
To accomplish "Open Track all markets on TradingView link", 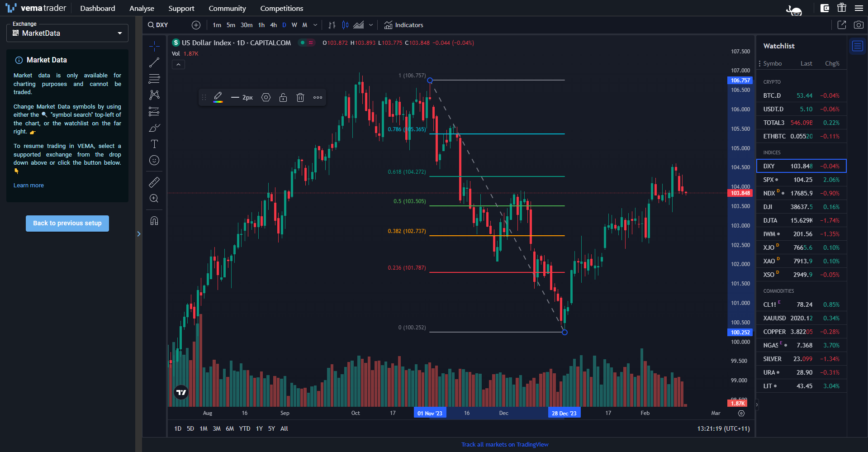I will pos(505,445).
